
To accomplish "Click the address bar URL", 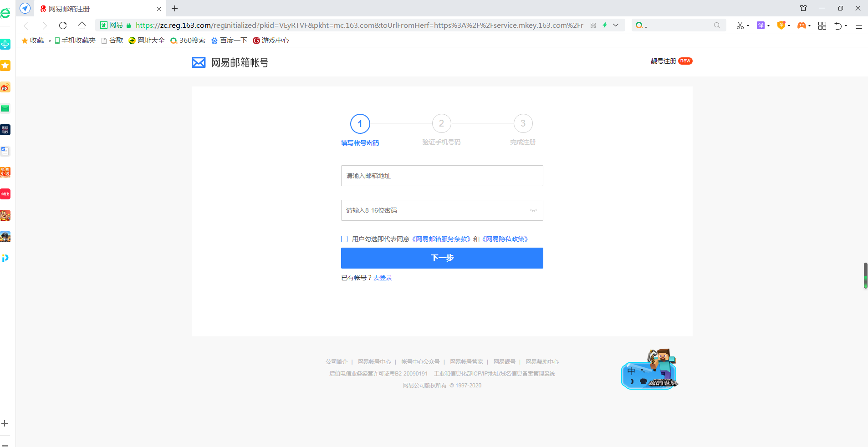I will 359,25.
